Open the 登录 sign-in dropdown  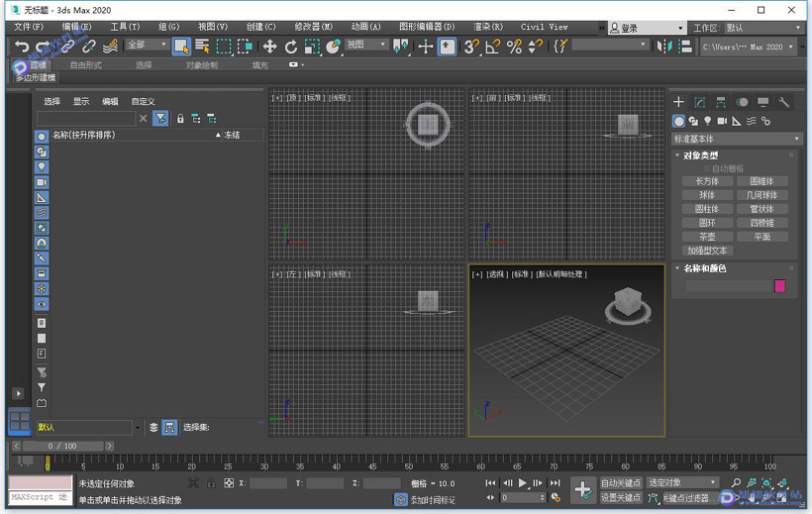pos(647,28)
